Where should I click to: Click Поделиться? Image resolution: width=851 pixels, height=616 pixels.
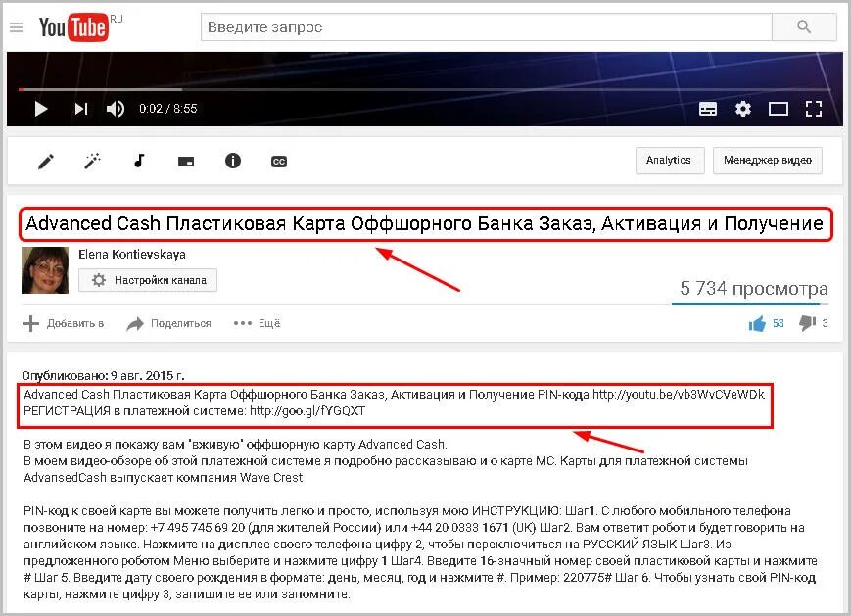[x=168, y=323]
